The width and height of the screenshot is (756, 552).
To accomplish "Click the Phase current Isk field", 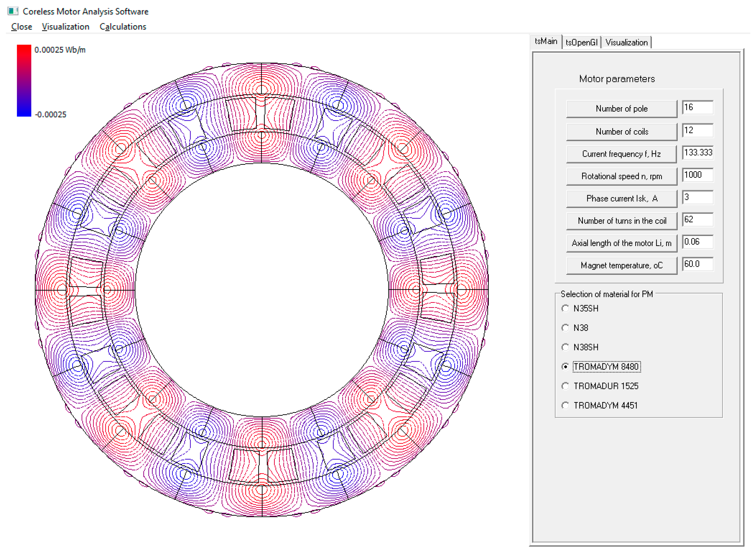I will pos(698,197).
